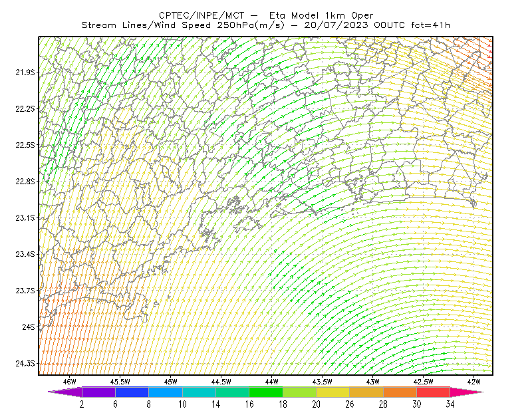The width and height of the screenshot is (532, 411).
Task: Click the light blue 8–10 colorbar segment
Action: pyautogui.click(x=166, y=392)
